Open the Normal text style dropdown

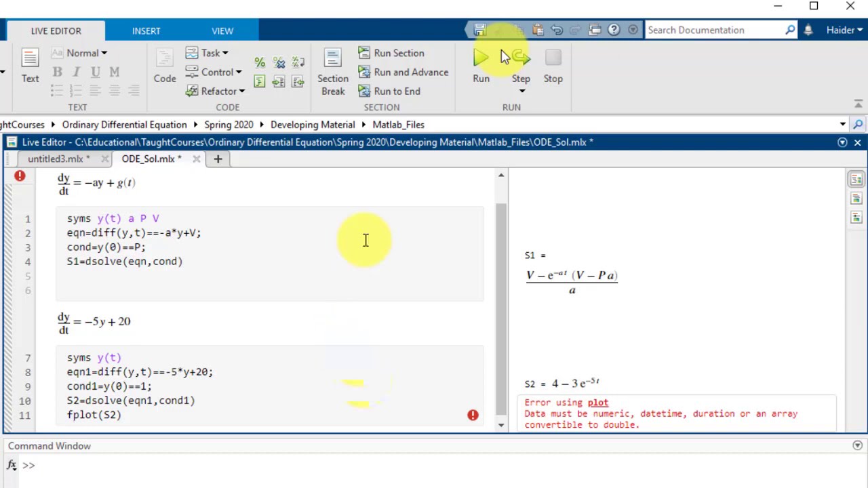coord(79,53)
